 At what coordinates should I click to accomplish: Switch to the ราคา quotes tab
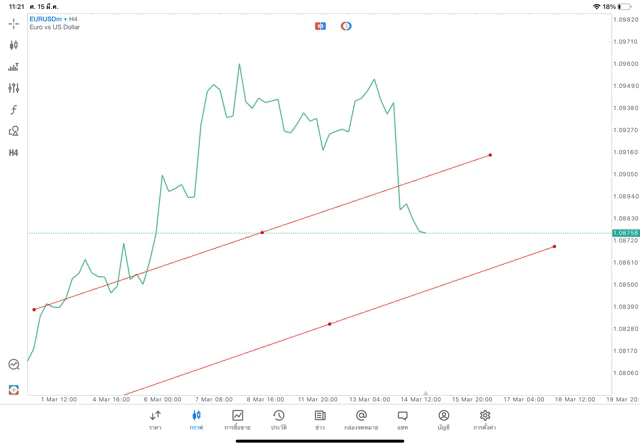click(x=155, y=420)
